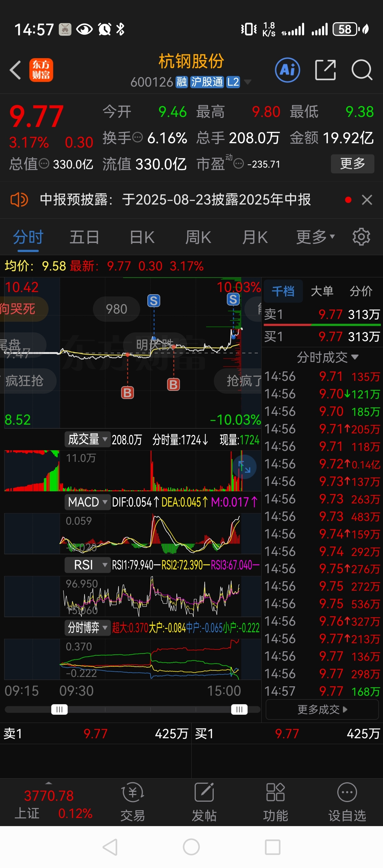Tap first S sell marker
Image resolution: width=383 pixels, height=868 pixels.
(x=154, y=300)
